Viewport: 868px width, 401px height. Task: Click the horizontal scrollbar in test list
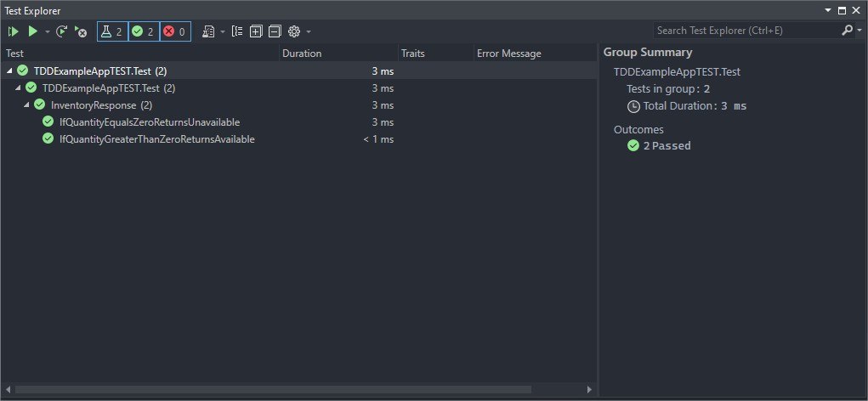pos(272,390)
